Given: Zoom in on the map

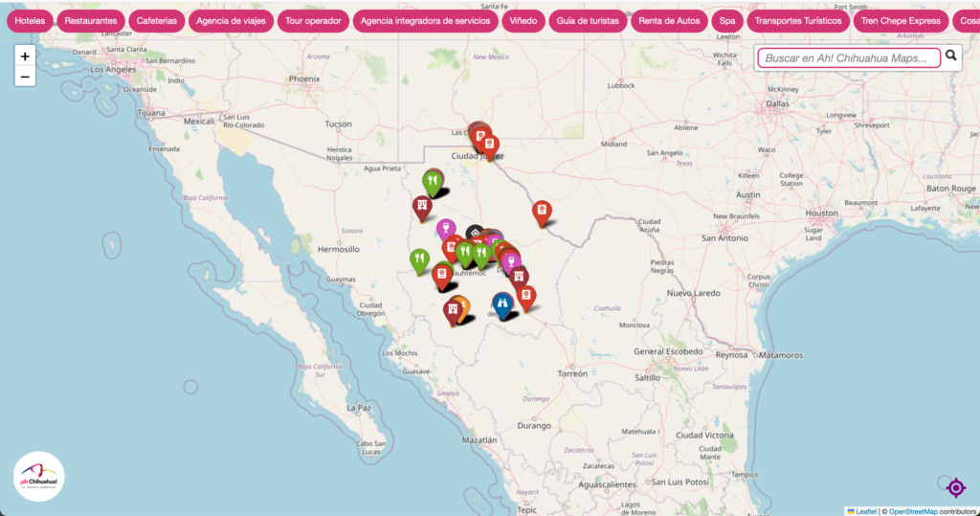Looking at the screenshot, I should coord(25,56).
